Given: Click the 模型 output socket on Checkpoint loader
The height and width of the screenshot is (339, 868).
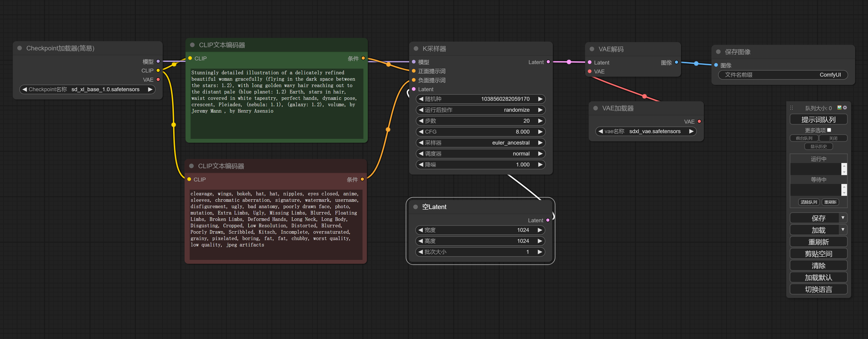Looking at the screenshot, I should pos(158,61).
